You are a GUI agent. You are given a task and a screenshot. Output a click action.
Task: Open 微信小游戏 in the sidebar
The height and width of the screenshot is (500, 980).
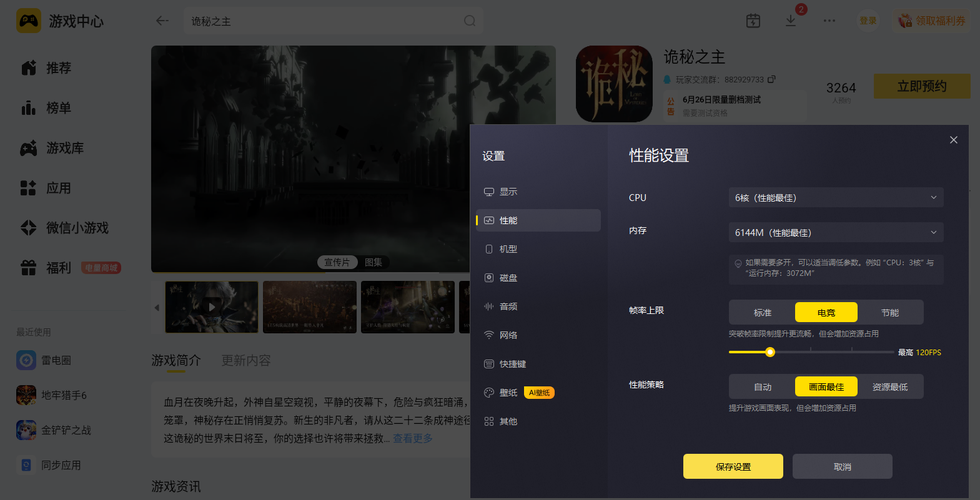[65, 228]
